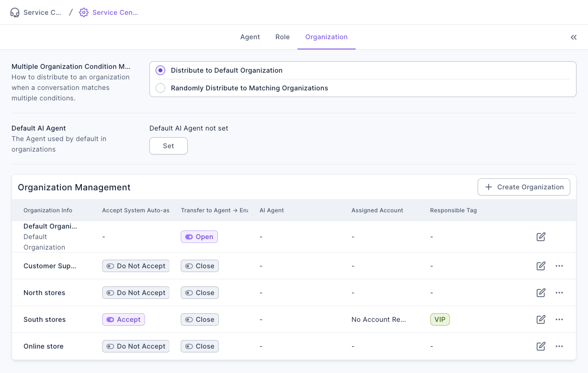Toggle Close switch for North stores
Image resolution: width=588 pixels, height=373 pixels.
200,293
